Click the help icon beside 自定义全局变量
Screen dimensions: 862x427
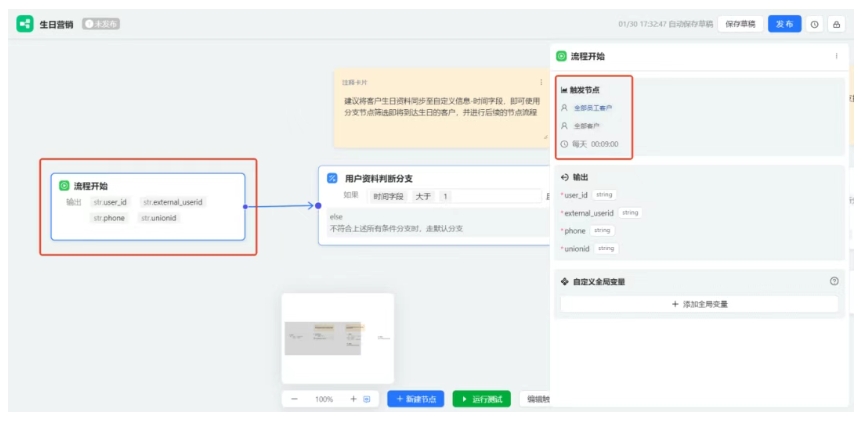pos(834,281)
